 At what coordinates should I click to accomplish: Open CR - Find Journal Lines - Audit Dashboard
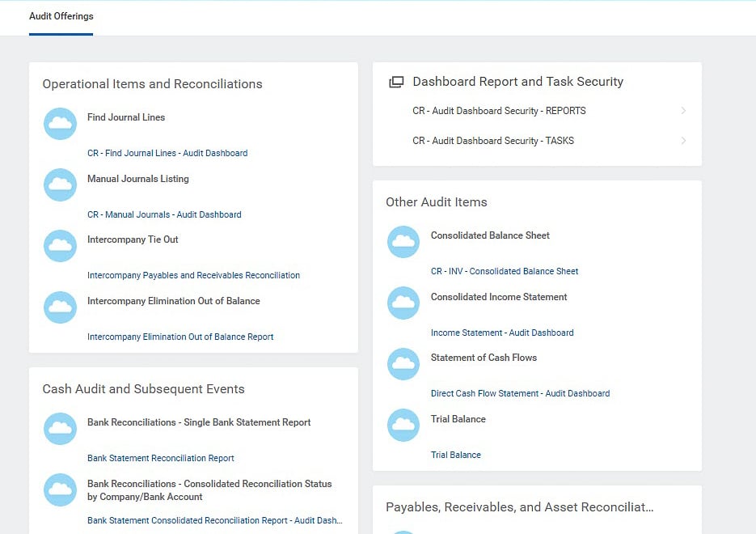click(167, 153)
